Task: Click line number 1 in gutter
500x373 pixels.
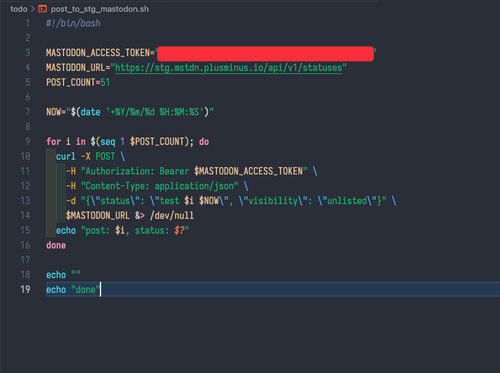Action: click(27, 23)
